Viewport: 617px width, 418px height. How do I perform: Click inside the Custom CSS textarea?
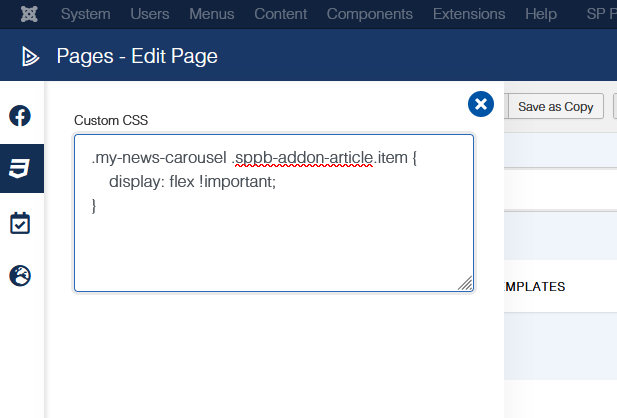274,213
